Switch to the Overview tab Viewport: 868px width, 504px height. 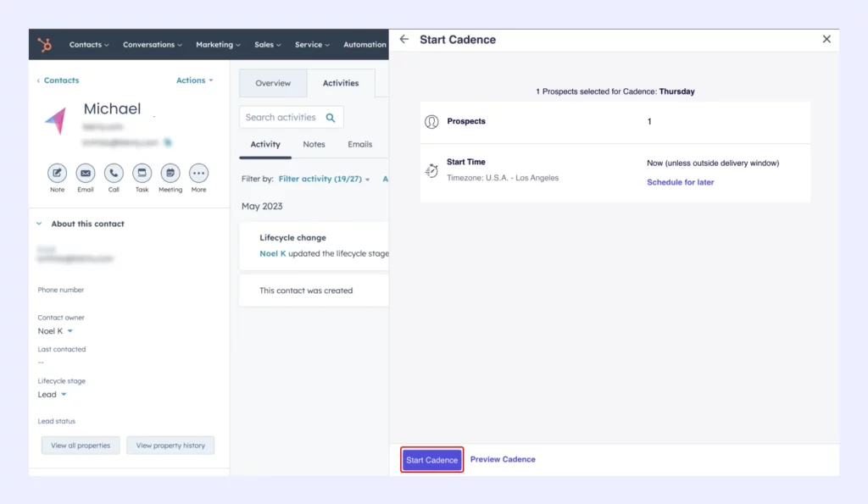273,84
